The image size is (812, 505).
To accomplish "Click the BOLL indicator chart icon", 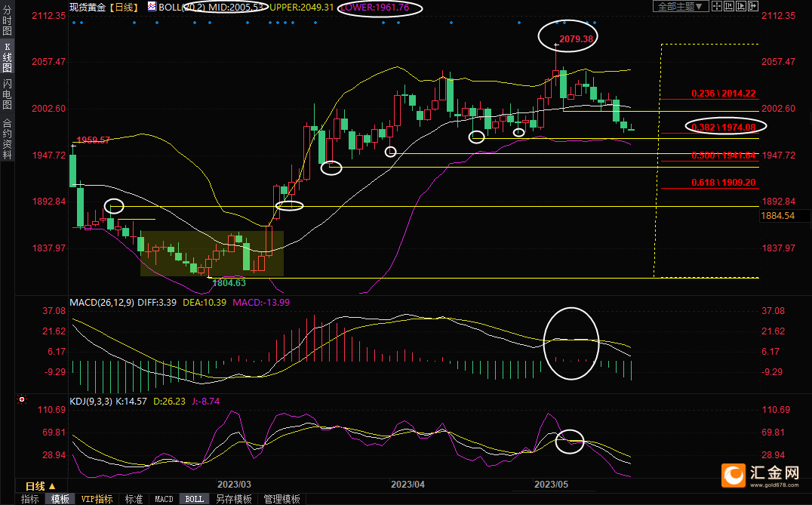I will click(152, 7).
